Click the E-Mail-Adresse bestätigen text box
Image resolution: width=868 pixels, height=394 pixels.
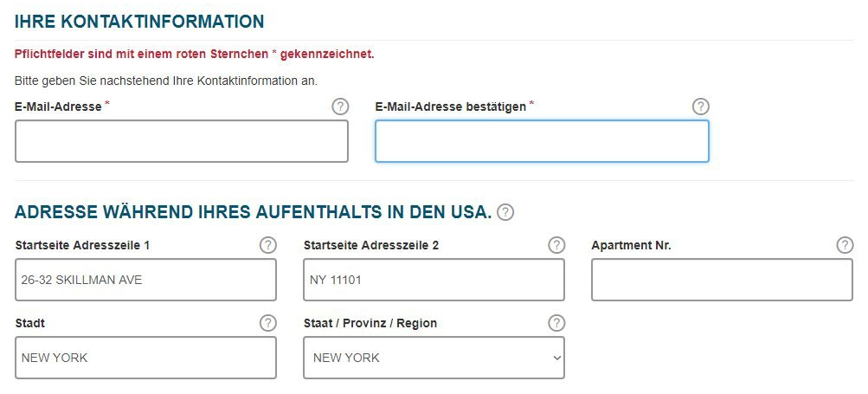click(542, 141)
